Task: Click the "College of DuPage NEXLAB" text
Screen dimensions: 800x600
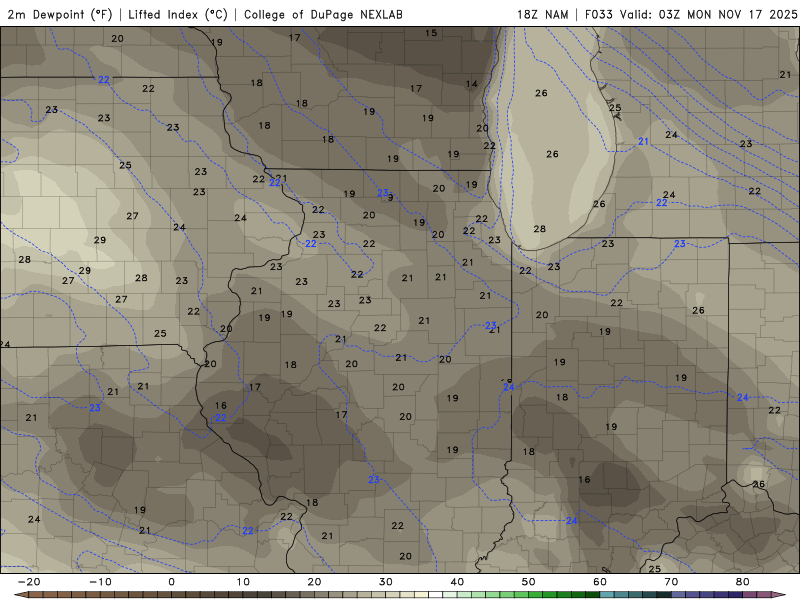Action: pyautogui.click(x=323, y=14)
